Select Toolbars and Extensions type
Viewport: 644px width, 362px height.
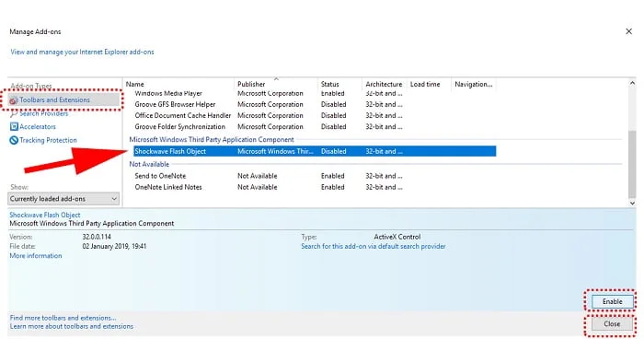(54, 100)
